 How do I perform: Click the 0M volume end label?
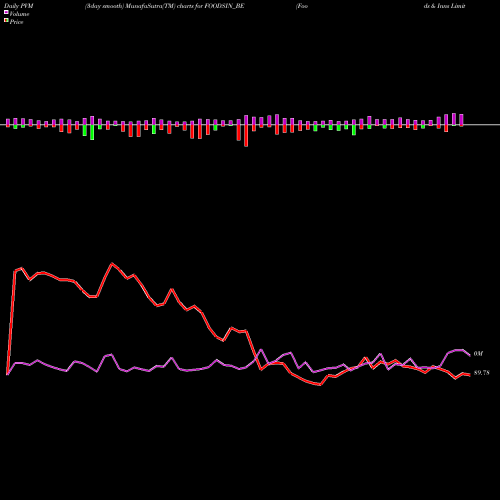click(478, 354)
